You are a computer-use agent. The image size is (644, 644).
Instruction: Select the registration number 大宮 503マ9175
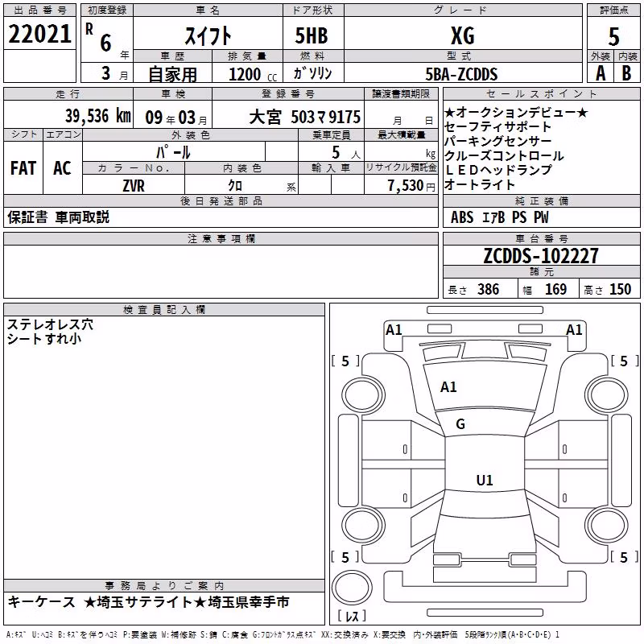click(305, 117)
